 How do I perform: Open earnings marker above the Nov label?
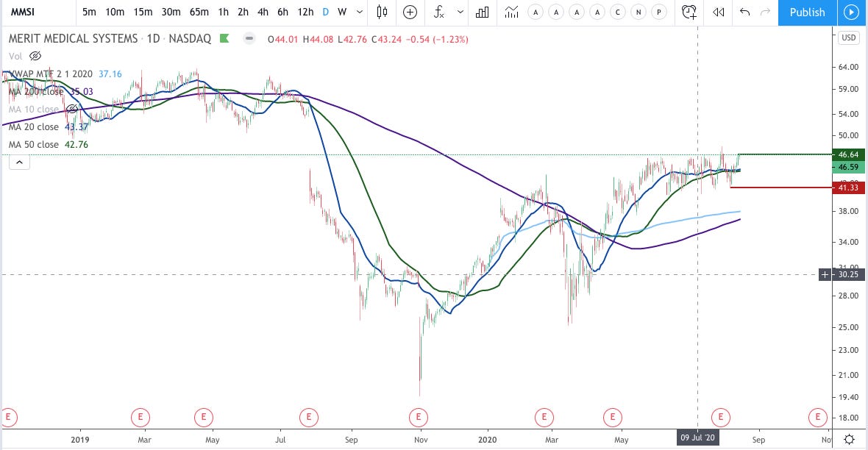tap(419, 417)
